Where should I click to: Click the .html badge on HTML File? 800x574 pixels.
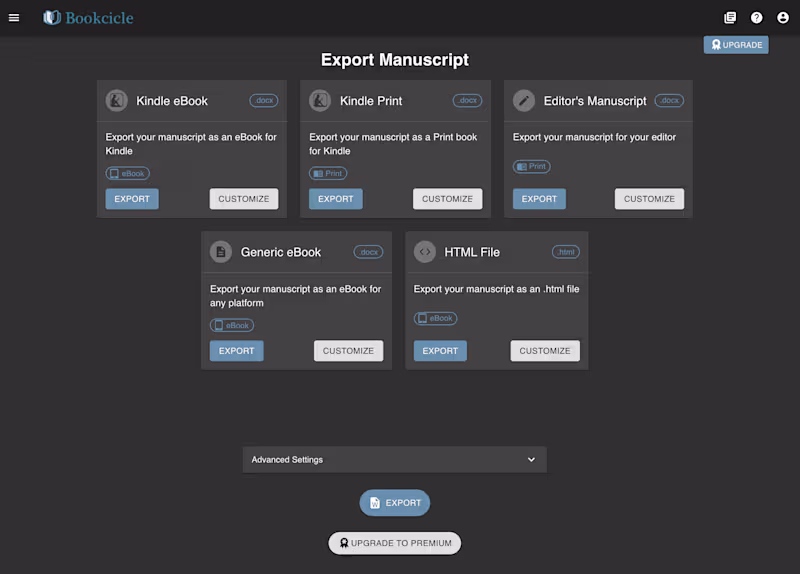(x=566, y=252)
